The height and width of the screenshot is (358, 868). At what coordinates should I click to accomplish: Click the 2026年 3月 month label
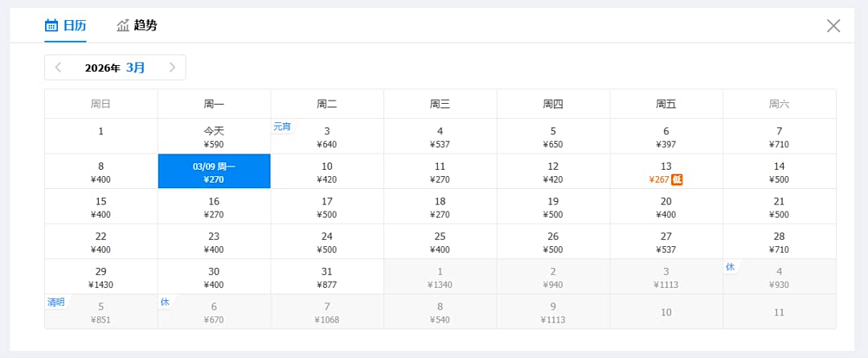coord(115,68)
